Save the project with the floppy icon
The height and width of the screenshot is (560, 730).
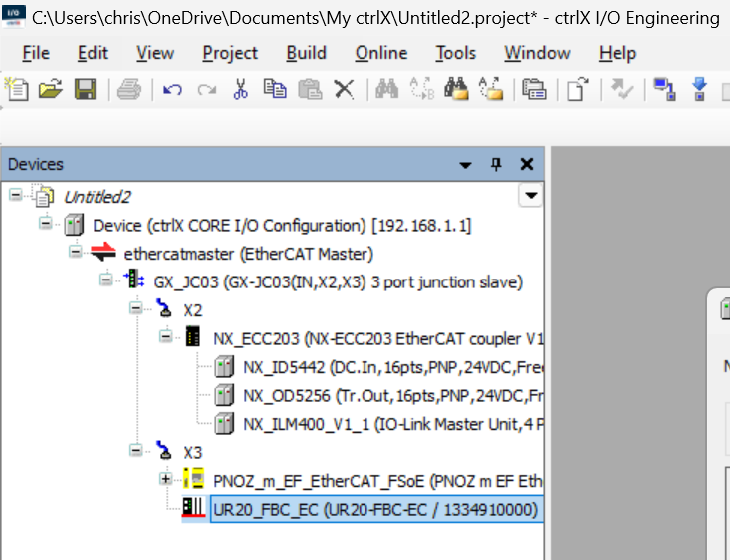[x=85, y=89]
